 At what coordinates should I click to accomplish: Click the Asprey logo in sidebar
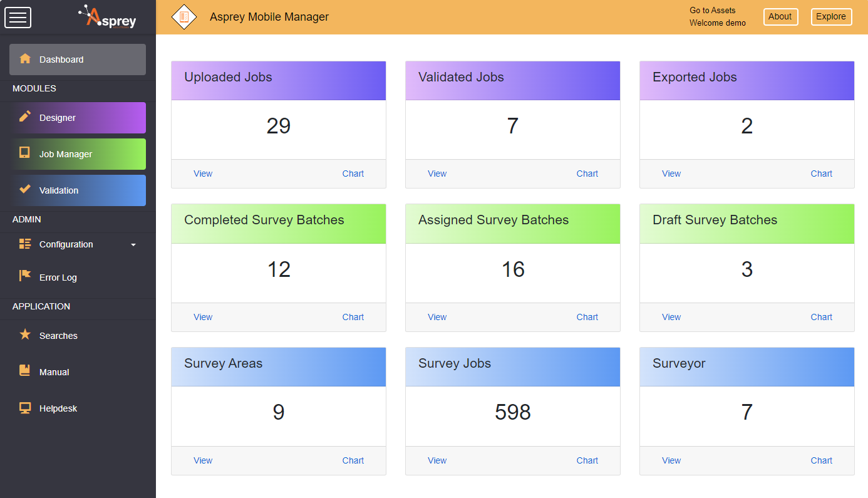click(111, 18)
